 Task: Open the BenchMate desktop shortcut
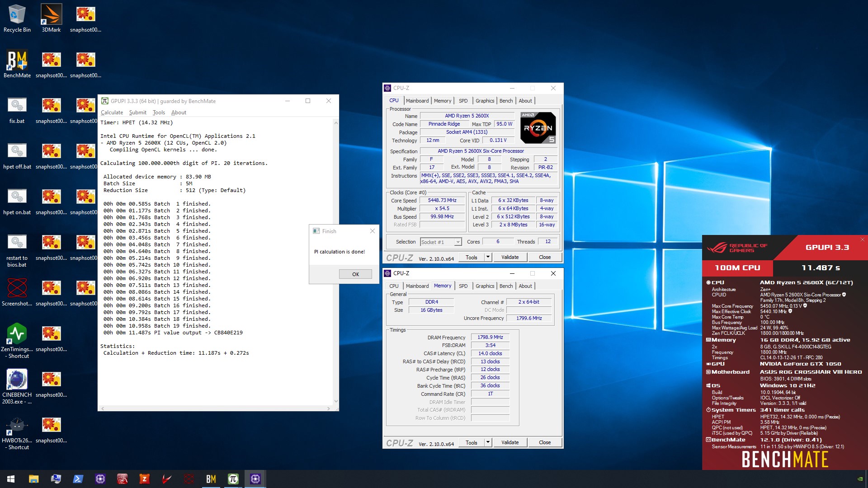coord(17,64)
